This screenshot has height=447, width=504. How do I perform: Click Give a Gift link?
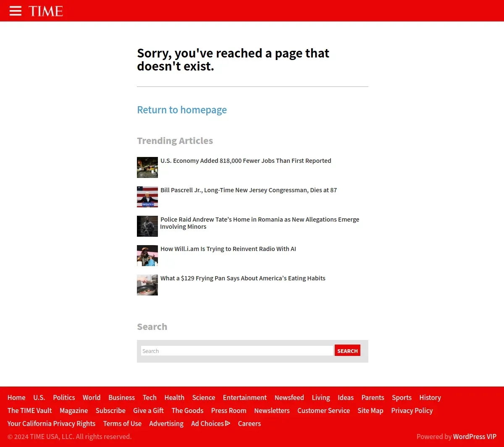pos(148,410)
